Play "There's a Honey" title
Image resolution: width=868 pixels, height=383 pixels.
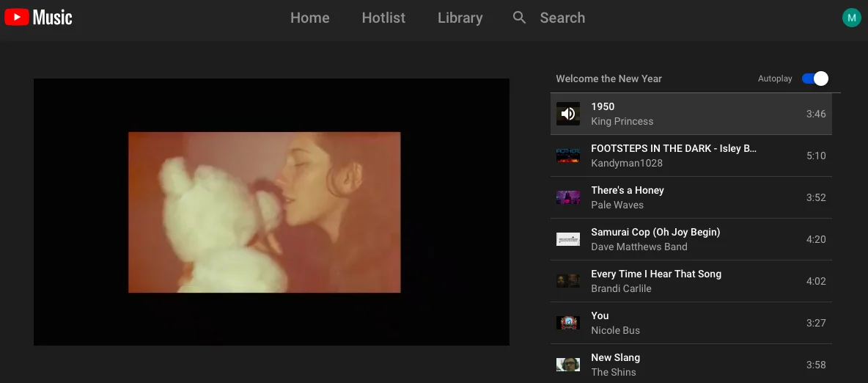click(x=628, y=190)
